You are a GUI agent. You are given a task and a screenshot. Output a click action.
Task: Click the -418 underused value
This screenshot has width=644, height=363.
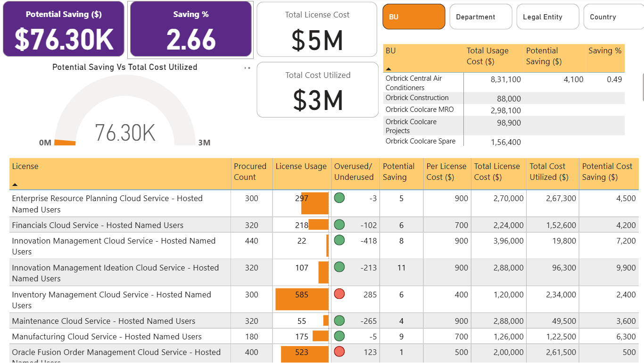pos(368,241)
